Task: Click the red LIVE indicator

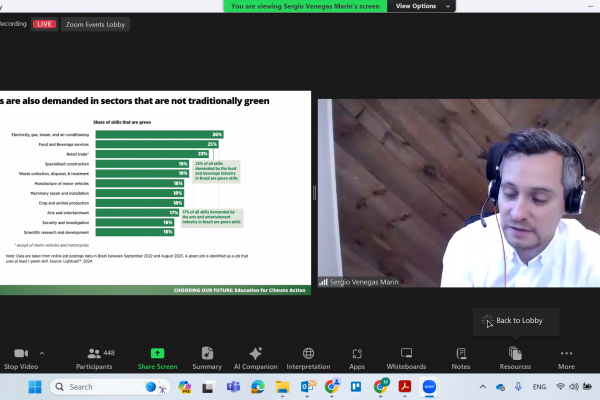Action: (44, 23)
